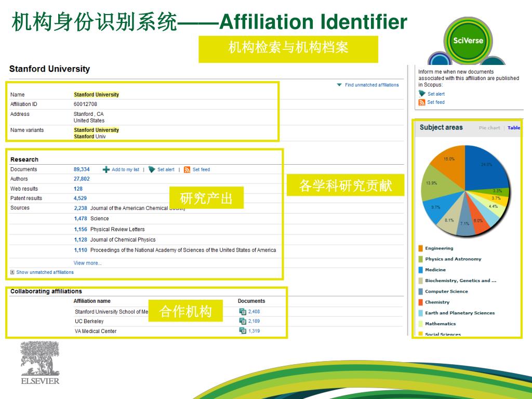The image size is (532, 399).
Task: Click sidebar Set alert link text
Action: coord(436,94)
